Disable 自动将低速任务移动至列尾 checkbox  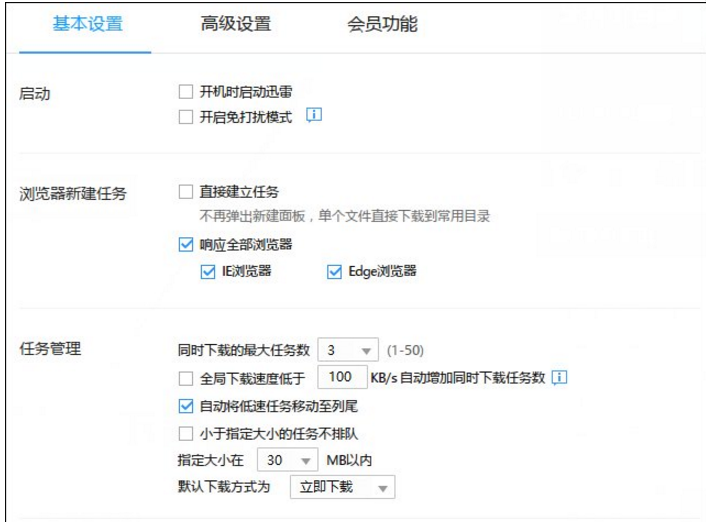point(186,406)
